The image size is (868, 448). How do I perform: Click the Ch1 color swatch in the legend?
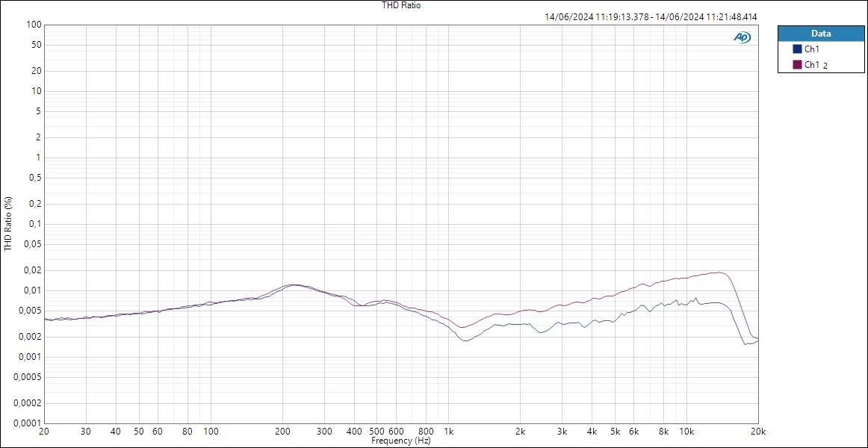point(799,48)
